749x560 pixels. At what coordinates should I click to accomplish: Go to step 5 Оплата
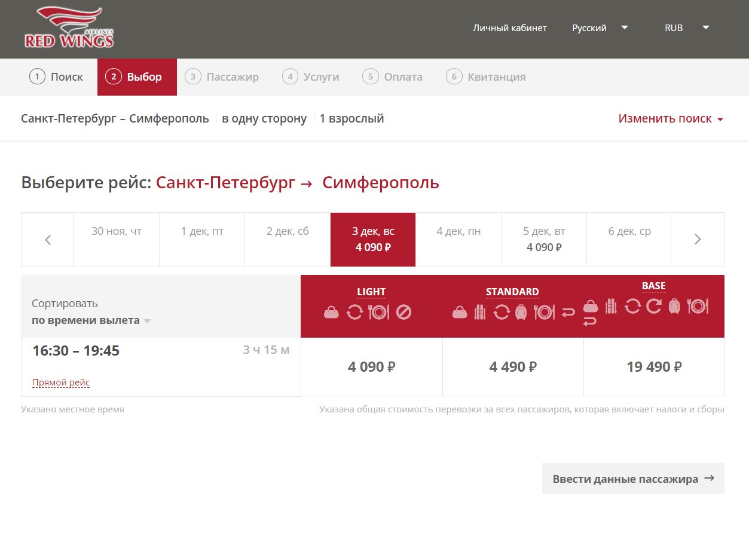[393, 76]
